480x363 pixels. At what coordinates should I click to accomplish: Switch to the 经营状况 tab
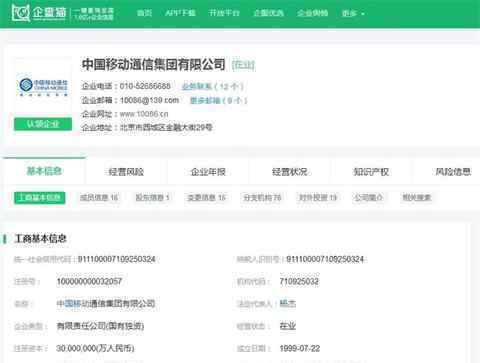pos(290,172)
